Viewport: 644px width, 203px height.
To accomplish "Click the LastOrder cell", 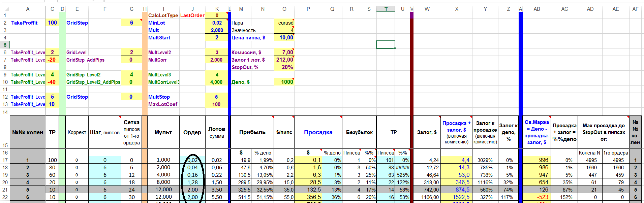I will (192, 15).
